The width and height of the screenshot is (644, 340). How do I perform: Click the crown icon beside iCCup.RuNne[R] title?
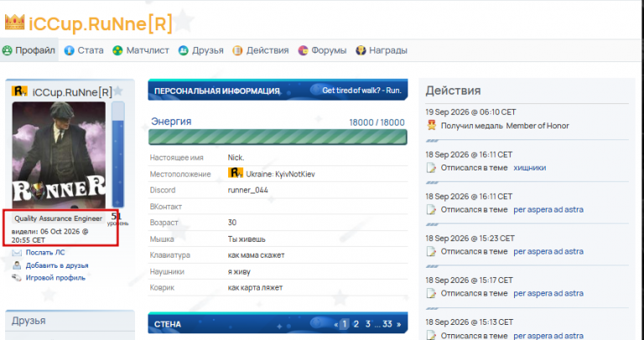14,22
